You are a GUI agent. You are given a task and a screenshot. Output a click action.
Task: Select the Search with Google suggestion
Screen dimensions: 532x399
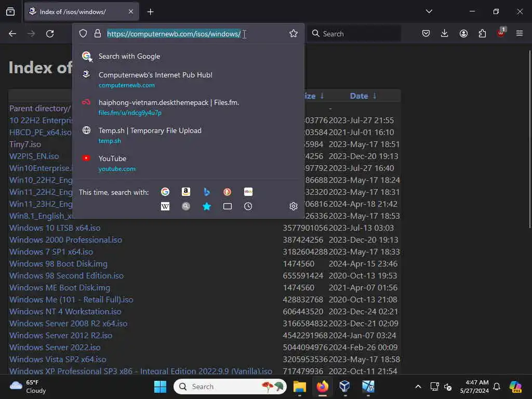tap(188, 56)
